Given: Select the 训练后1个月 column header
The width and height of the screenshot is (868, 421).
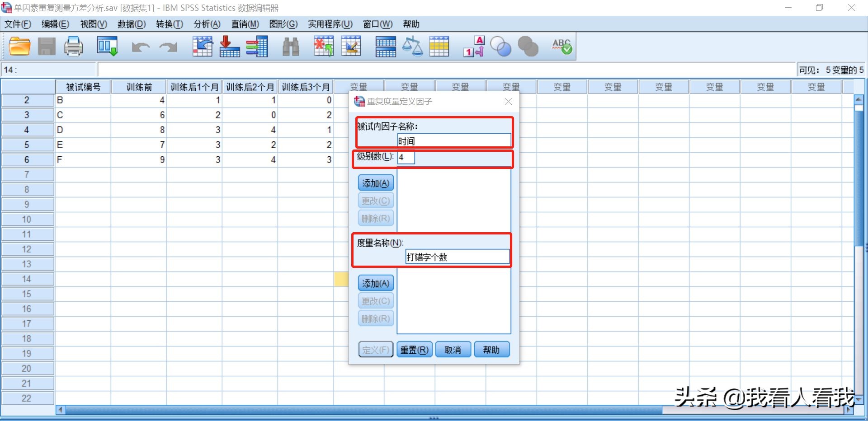Looking at the screenshot, I should coord(194,87).
